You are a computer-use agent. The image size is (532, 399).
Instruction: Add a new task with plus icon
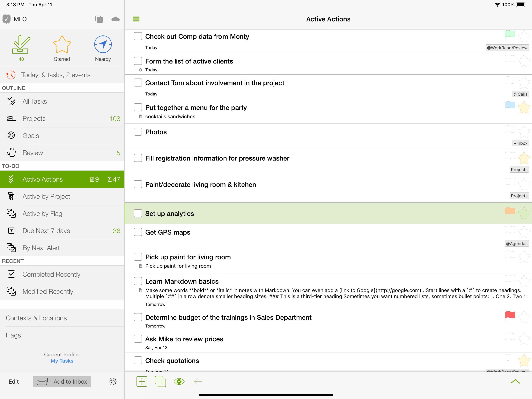[142, 381]
